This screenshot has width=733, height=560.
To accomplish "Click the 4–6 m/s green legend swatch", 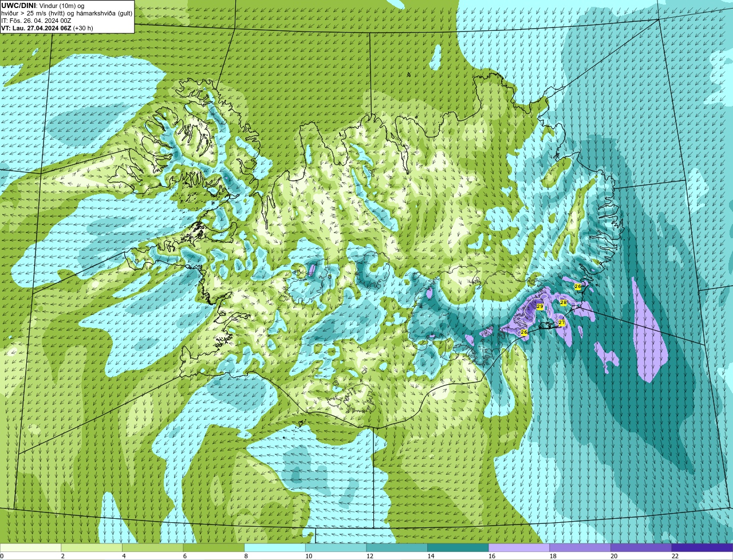I will point(153,547).
